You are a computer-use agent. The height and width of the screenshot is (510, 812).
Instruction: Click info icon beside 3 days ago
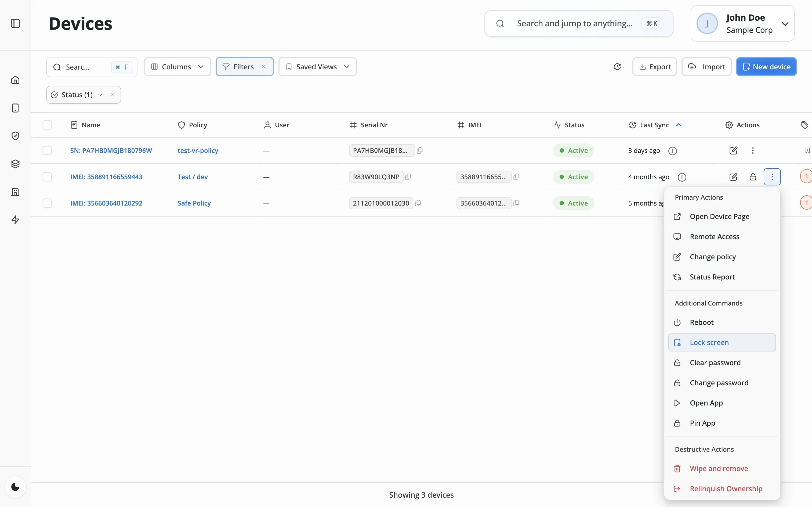[x=672, y=151]
